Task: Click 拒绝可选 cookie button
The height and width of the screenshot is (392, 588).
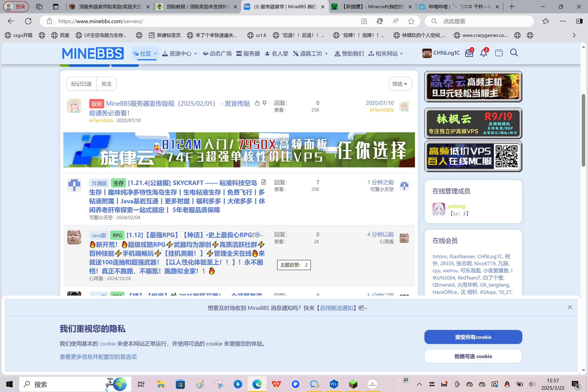Action: coord(473,356)
